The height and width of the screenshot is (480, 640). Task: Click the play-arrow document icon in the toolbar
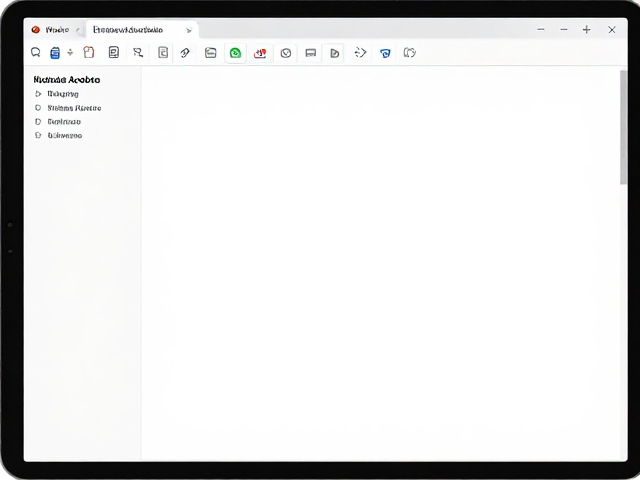tap(334, 53)
